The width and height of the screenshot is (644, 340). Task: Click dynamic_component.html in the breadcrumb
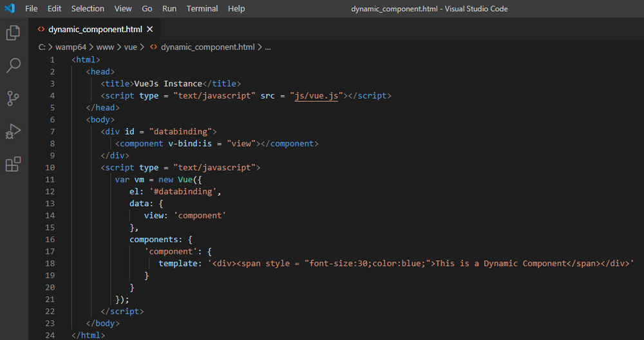(208, 47)
